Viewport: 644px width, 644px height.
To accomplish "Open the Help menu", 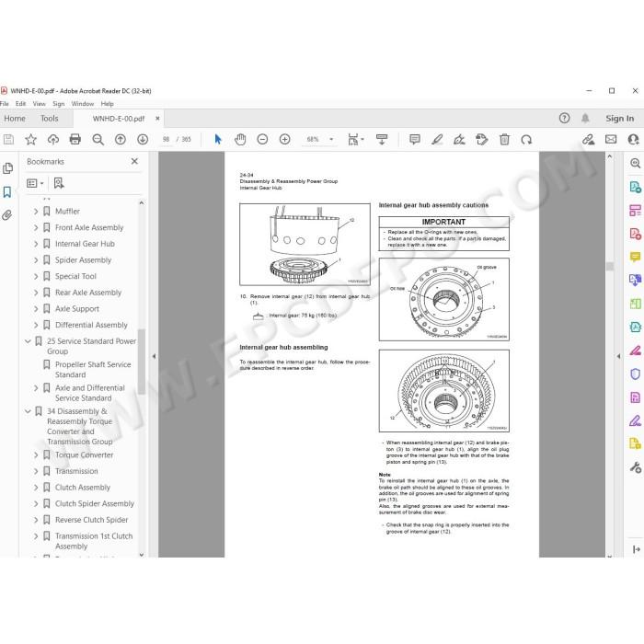I will click(108, 104).
